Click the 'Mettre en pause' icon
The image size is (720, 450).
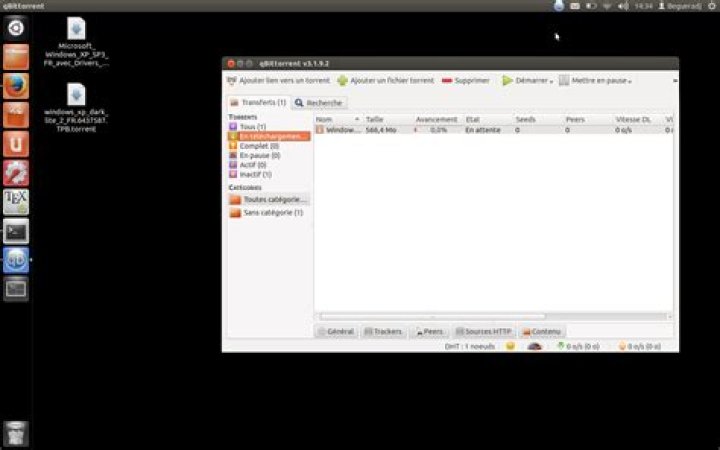click(x=564, y=81)
